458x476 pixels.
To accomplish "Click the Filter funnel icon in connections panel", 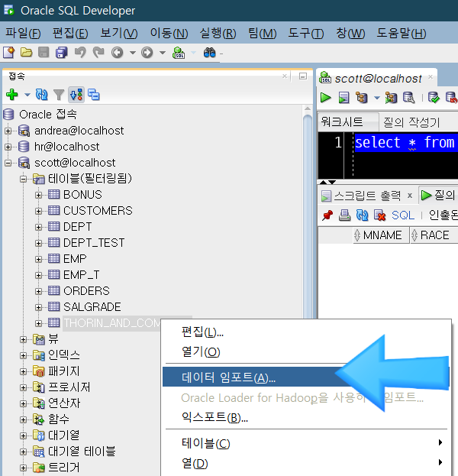I will 59,95.
